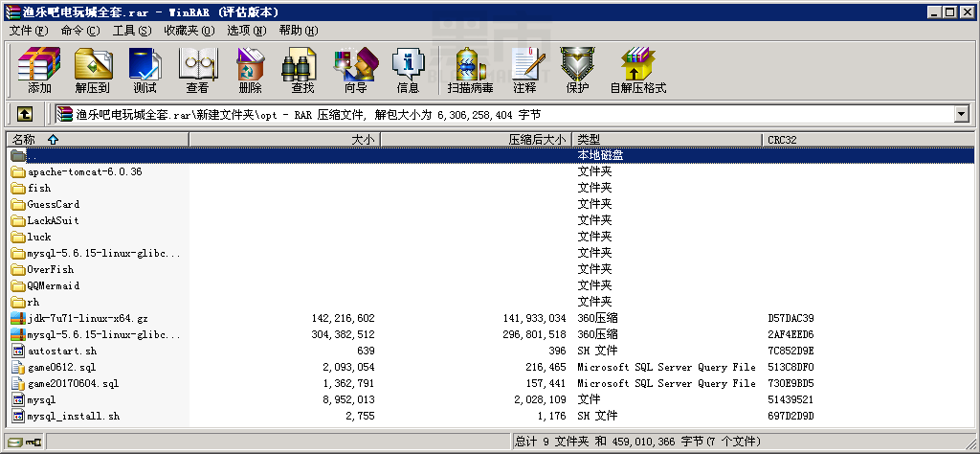Select the game20170604.sql file icon
The height and width of the screenshot is (454, 980).
click(18, 383)
